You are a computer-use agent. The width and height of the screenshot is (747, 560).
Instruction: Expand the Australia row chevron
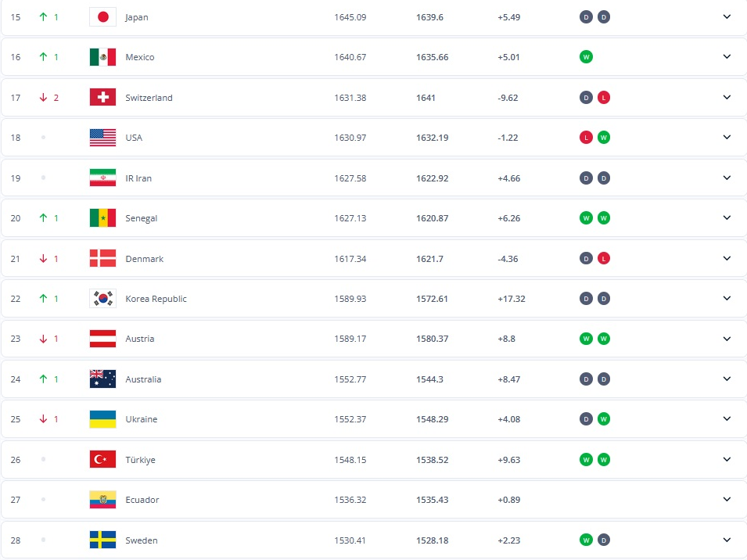tap(727, 379)
